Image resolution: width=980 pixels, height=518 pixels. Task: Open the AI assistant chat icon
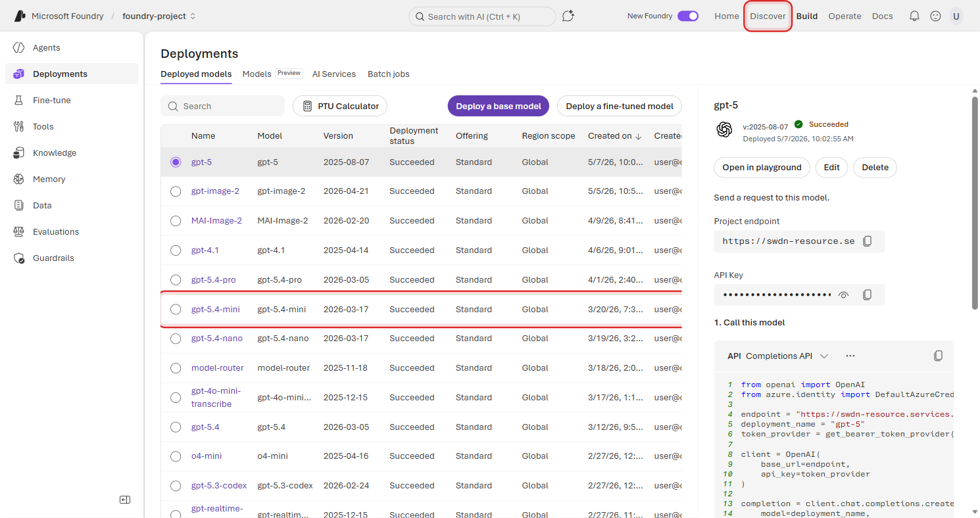pyautogui.click(x=568, y=16)
